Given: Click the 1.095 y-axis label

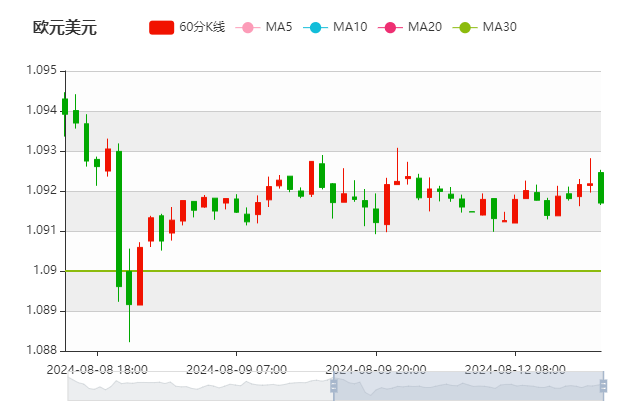Looking at the screenshot, I should point(42,71).
